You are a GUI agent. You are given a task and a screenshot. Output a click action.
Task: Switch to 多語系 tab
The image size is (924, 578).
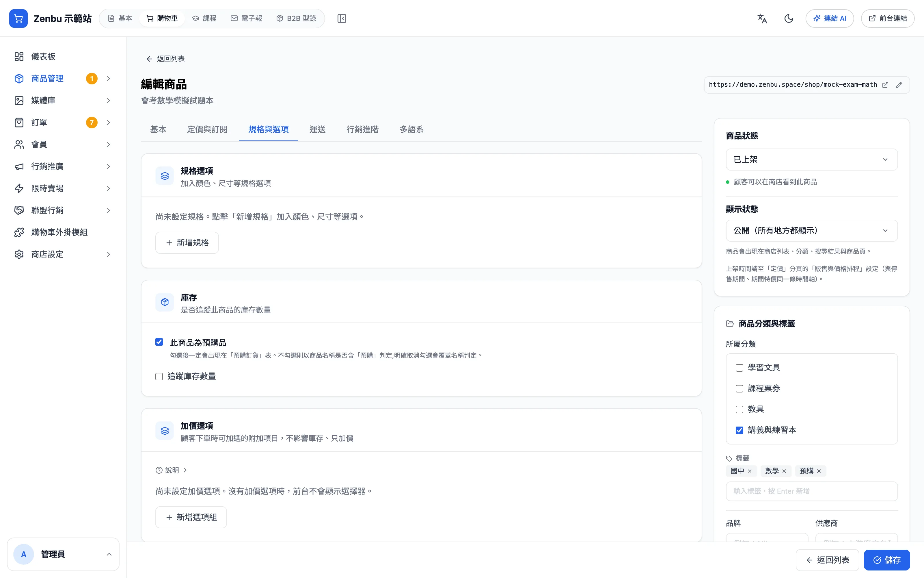point(411,129)
